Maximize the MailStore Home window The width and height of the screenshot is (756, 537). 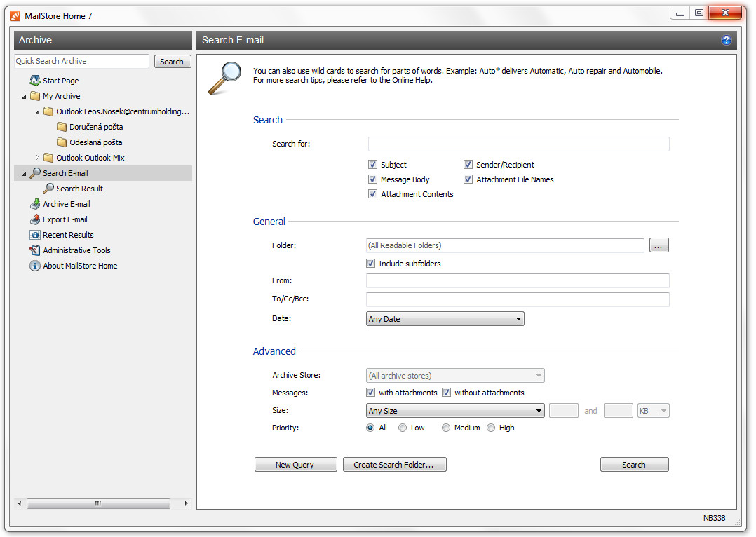click(699, 13)
